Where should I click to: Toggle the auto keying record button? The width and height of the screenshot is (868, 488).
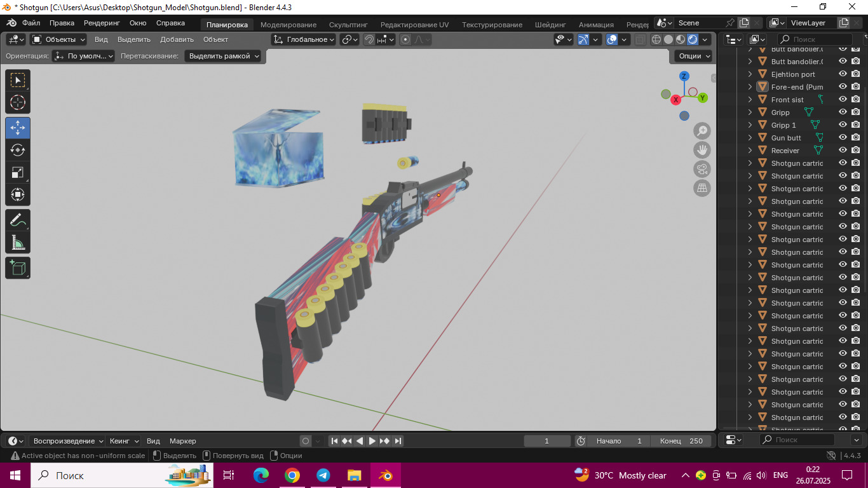[306, 441]
